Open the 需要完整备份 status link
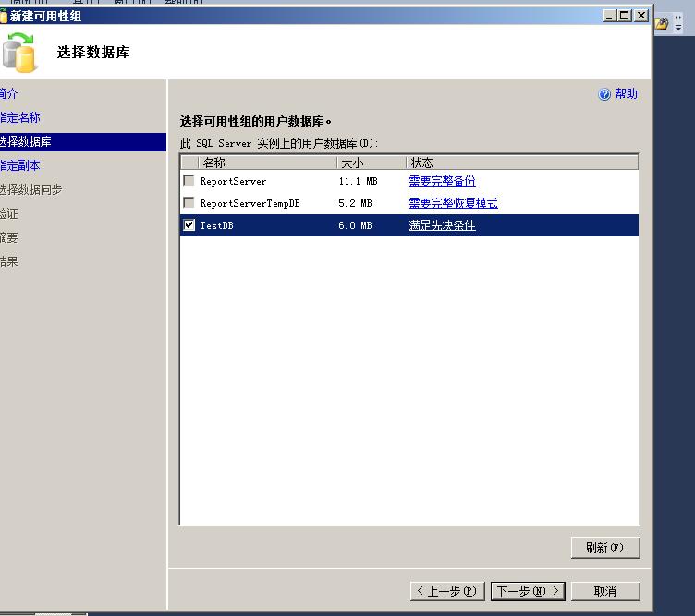 (x=442, y=181)
